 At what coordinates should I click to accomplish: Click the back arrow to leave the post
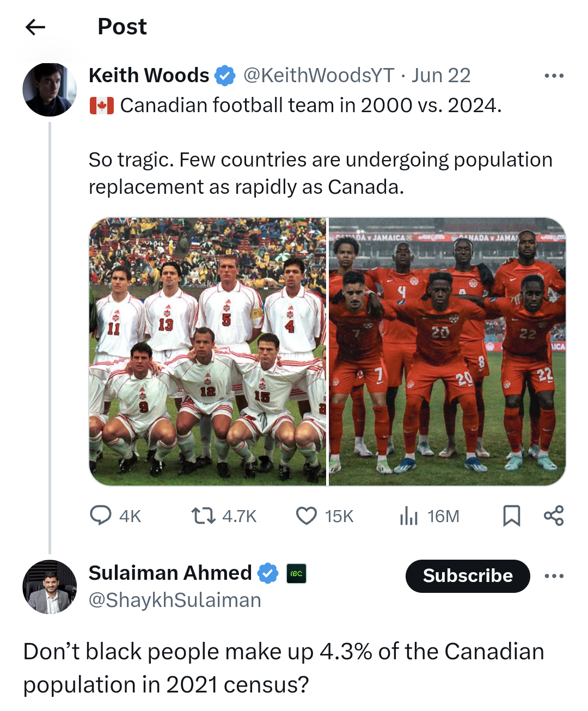pyautogui.click(x=35, y=27)
